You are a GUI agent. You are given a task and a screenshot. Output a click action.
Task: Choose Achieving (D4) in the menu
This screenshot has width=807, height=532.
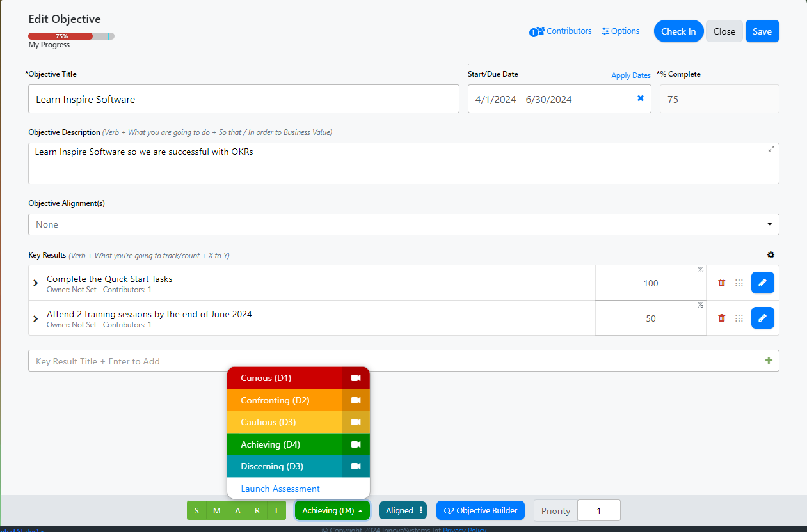click(285, 444)
